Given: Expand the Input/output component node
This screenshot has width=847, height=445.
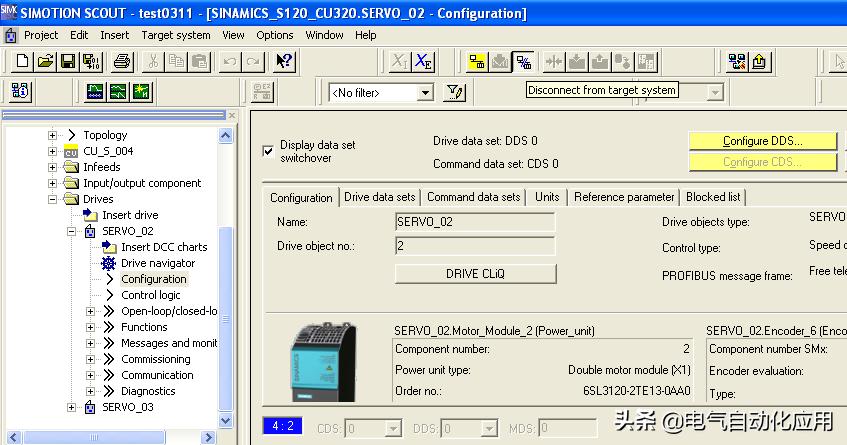Looking at the screenshot, I should point(52,183).
